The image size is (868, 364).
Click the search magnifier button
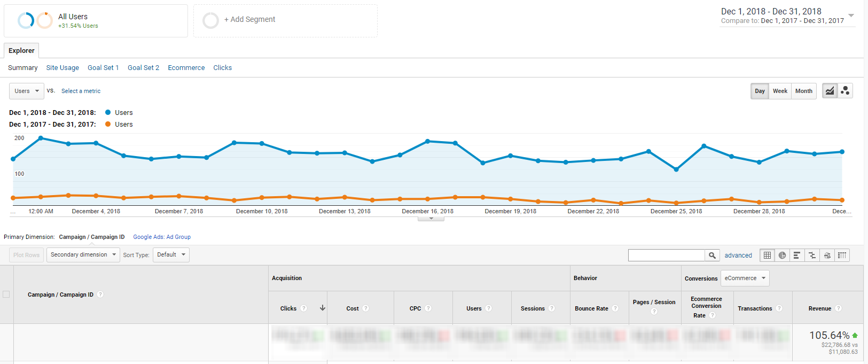(x=712, y=255)
